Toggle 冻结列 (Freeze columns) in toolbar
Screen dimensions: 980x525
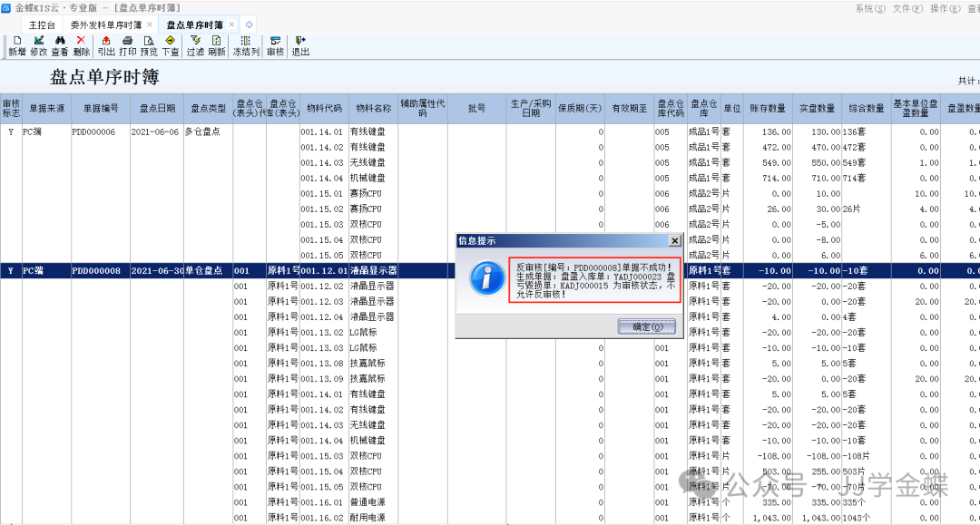(x=246, y=45)
